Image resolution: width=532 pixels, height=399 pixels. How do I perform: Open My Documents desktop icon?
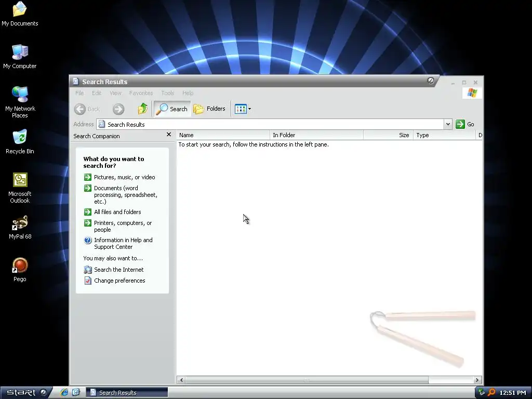(x=20, y=14)
